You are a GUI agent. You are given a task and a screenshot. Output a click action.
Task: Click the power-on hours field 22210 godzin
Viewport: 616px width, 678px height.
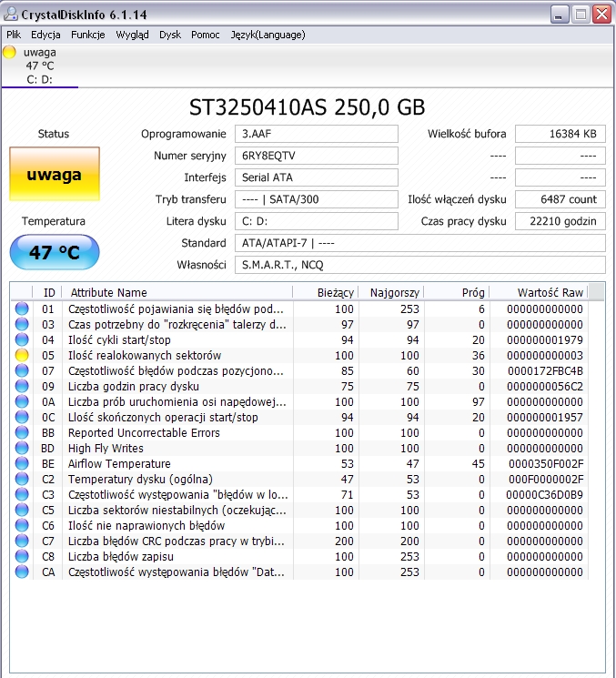tap(560, 221)
